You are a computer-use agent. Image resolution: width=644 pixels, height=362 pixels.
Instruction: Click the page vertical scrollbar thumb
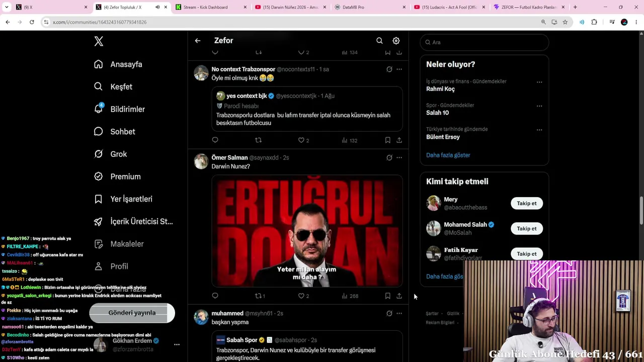tap(641, 211)
